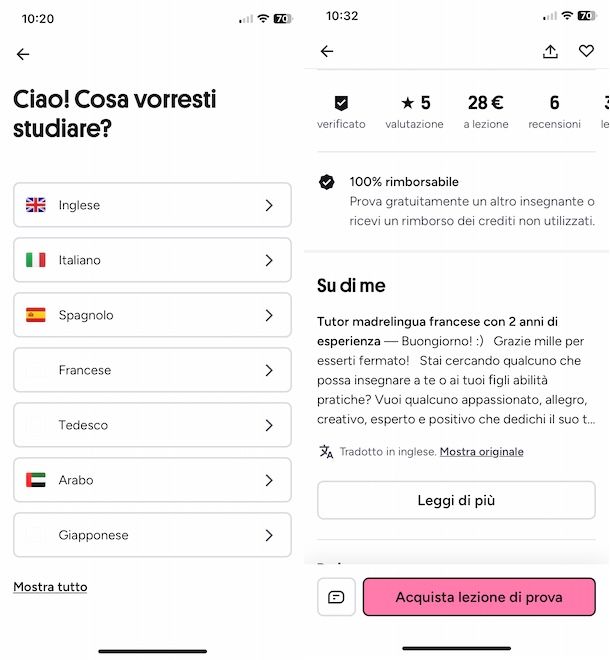Choose Arabo from the language list
This screenshot has width=610, height=660.
pyautogui.click(x=152, y=480)
